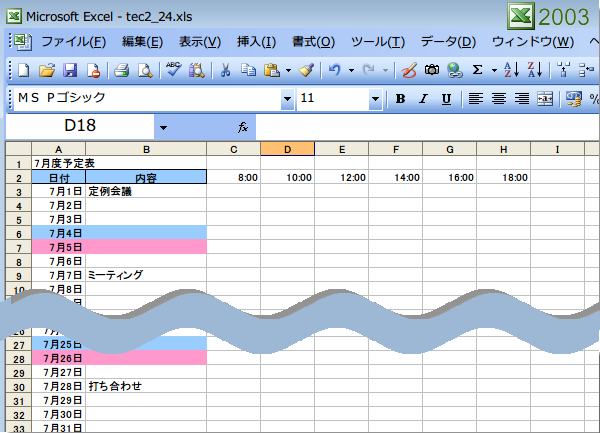Expand the Undo history arrow
This screenshot has height=433, width=600.
(x=351, y=70)
